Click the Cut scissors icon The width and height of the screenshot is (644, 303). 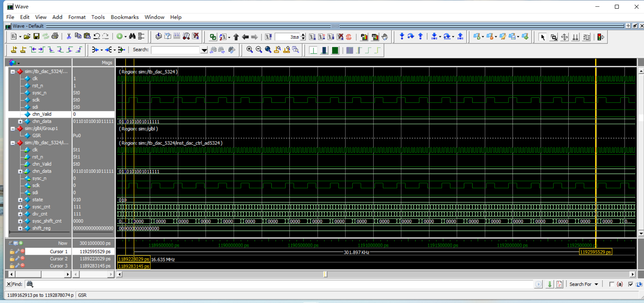(x=69, y=37)
